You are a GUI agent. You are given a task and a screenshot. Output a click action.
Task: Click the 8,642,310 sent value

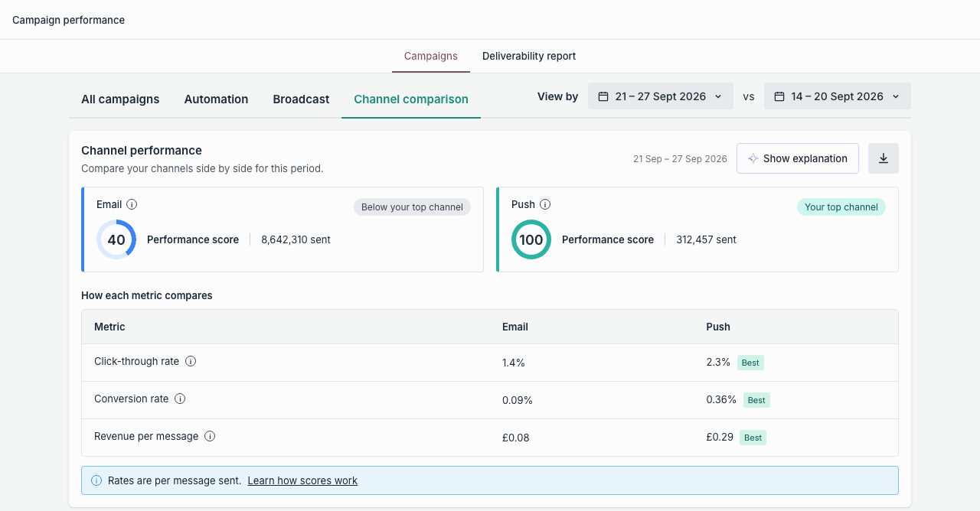tap(296, 239)
